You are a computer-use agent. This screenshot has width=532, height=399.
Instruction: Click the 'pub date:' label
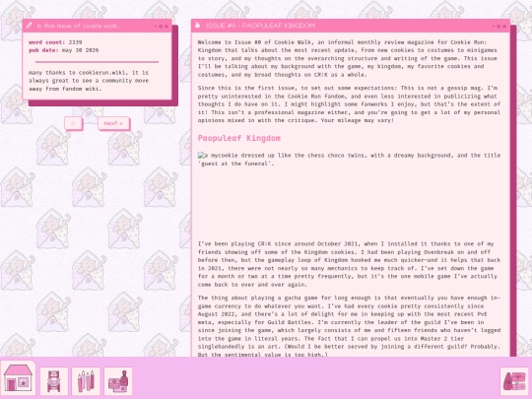click(43, 50)
